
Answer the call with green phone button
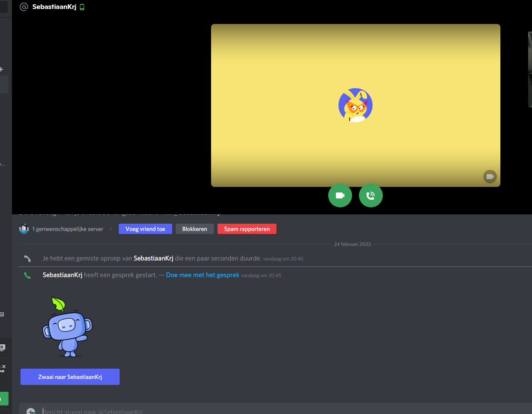(x=370, y=195)
